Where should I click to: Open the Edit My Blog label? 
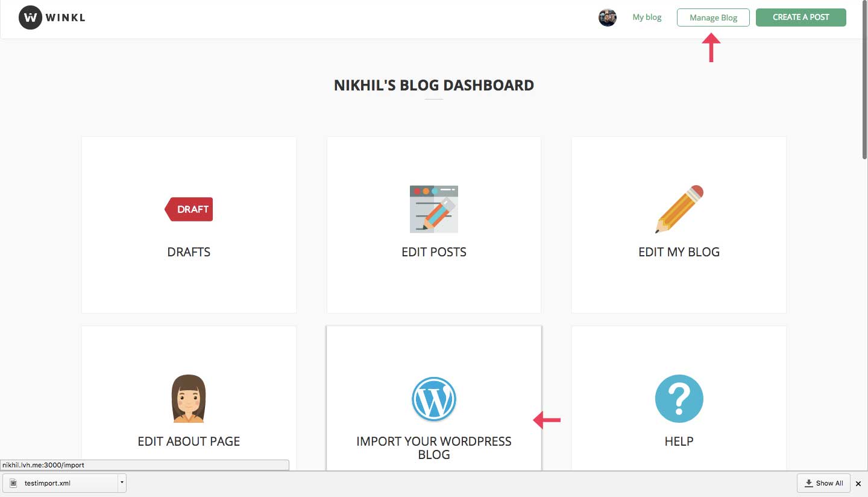click(x=679, y=252)
